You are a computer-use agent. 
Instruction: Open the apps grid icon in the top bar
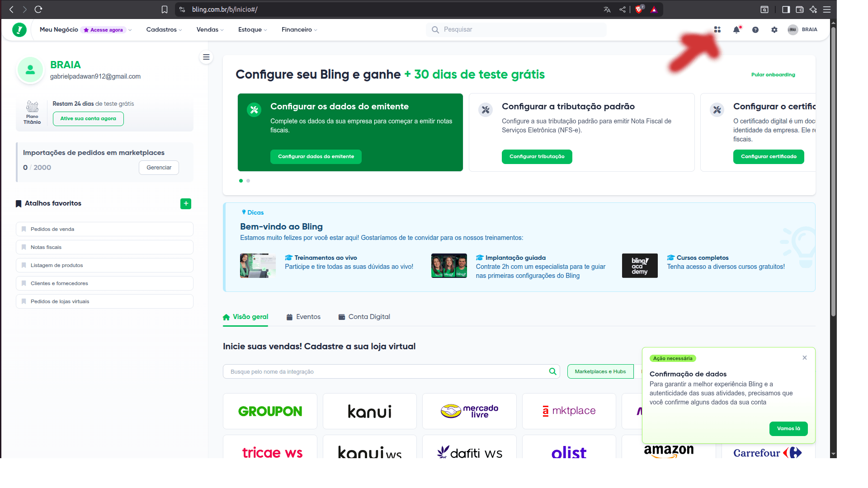(x=717, y=29)
